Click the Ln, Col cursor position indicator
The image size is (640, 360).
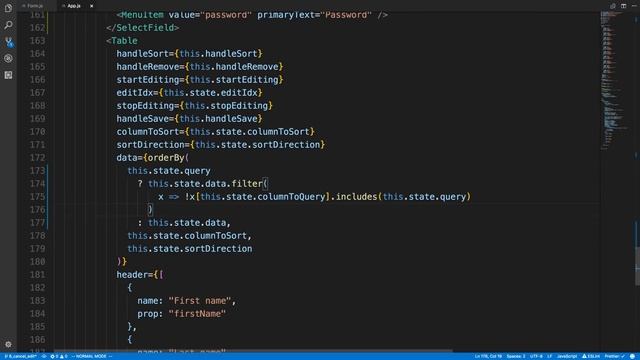[x=489, y=356]
